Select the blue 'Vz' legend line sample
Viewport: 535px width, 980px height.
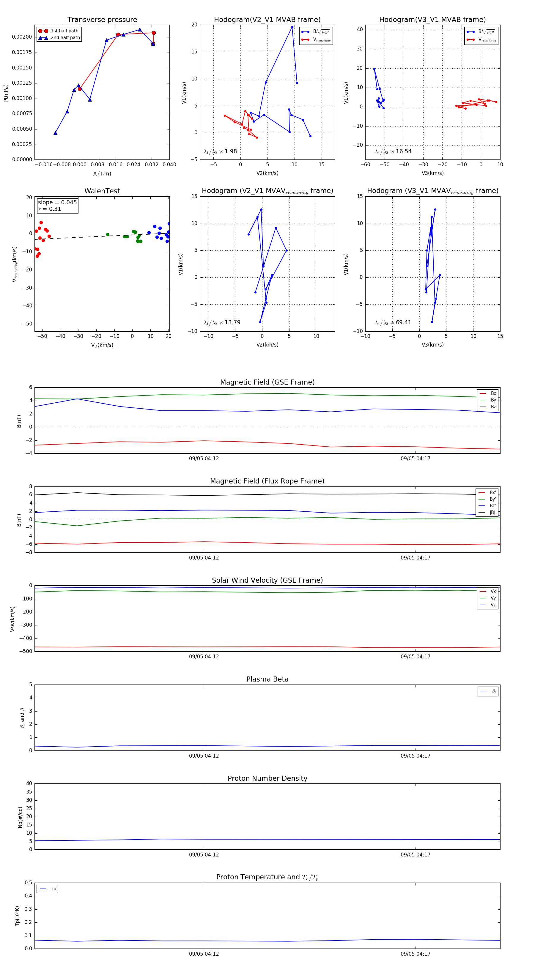point(483,605)
